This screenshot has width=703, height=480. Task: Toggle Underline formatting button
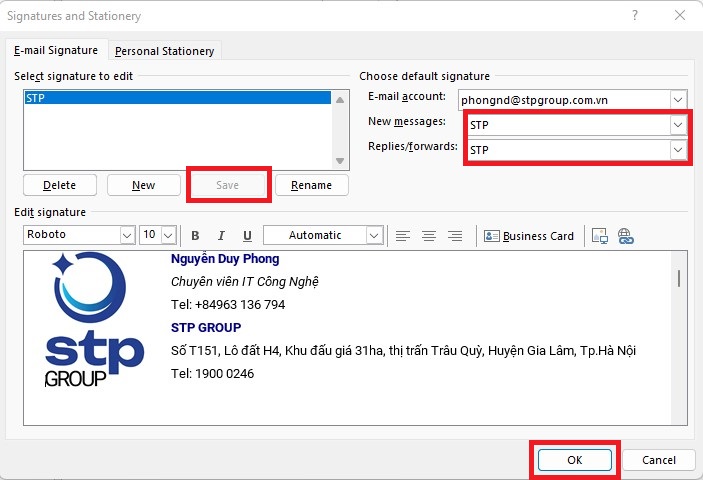click(247, 236)
